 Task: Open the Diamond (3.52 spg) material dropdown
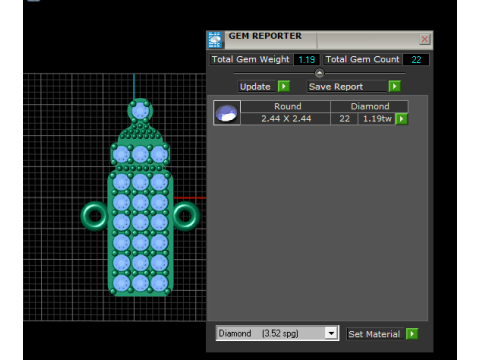[277, 333]
